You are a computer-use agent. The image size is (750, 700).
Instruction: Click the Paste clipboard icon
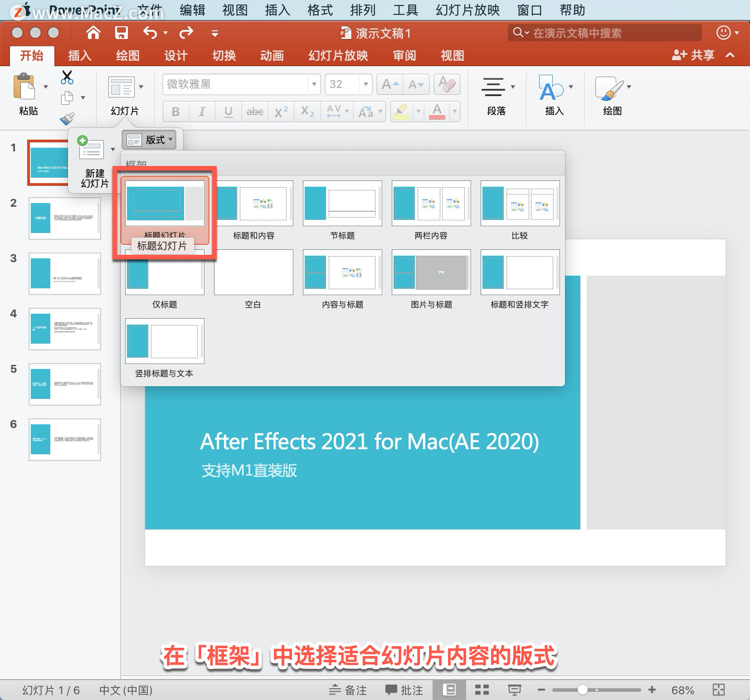click(24, 86)
